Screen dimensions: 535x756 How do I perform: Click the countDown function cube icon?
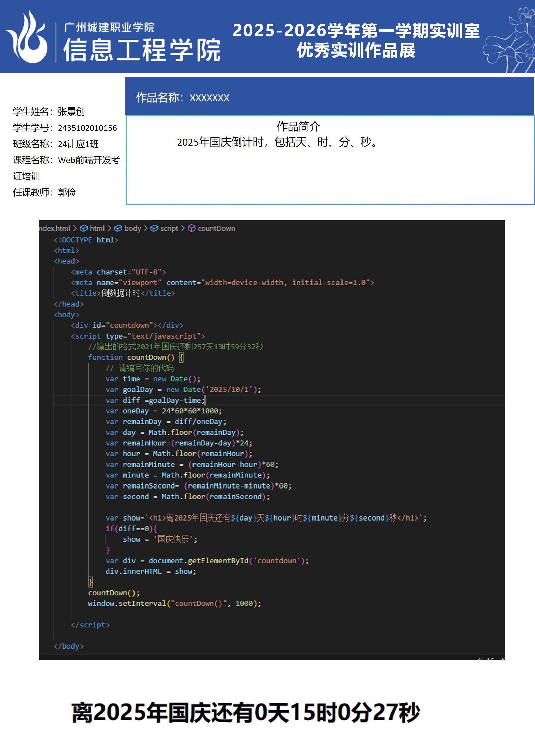point(191,228)
